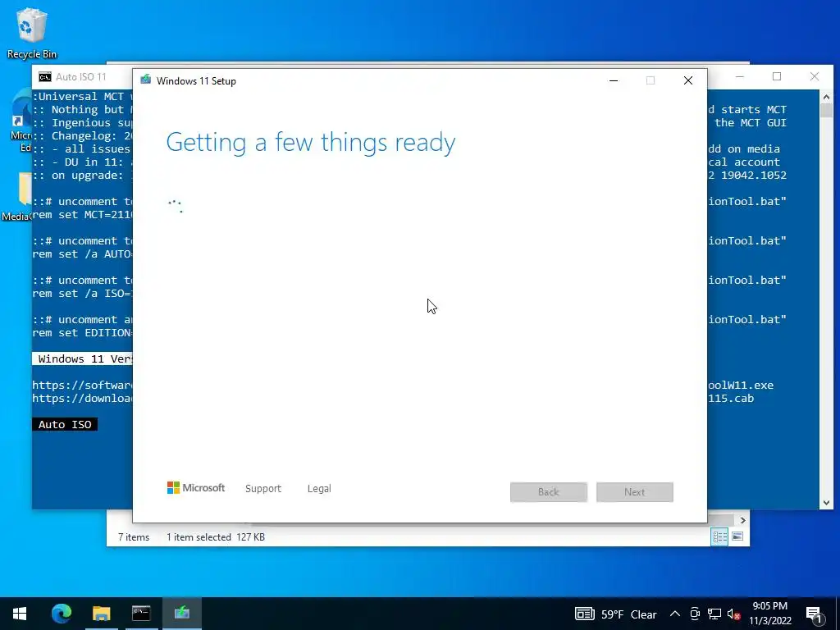Switch File Explorer to large icons view

point(737,536)
